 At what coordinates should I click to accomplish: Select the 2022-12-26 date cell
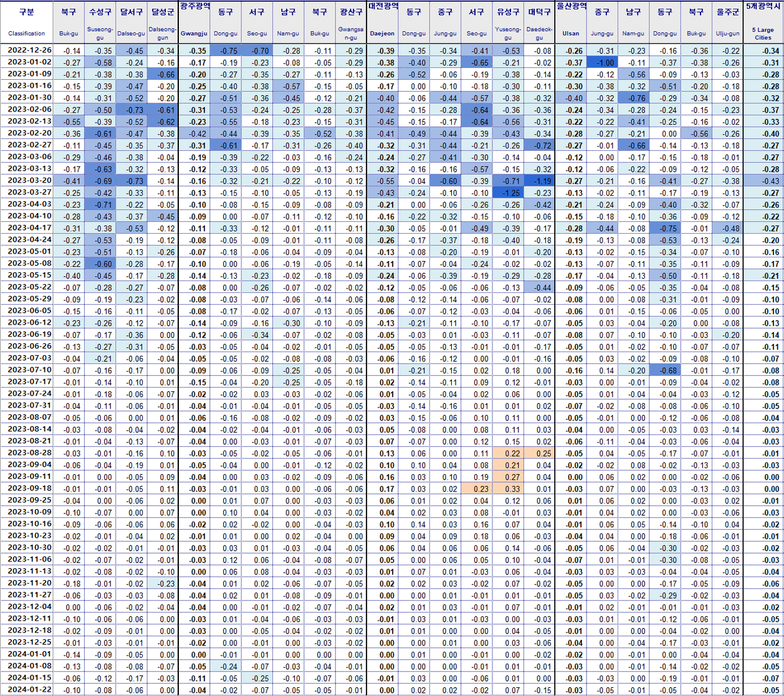[x=27, y=50]
